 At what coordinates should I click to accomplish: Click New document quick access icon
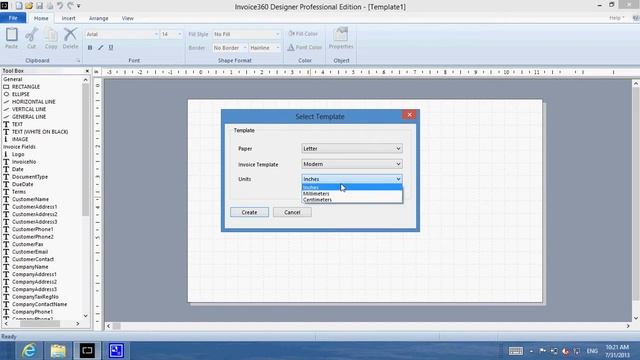click(x=19, y=6)
